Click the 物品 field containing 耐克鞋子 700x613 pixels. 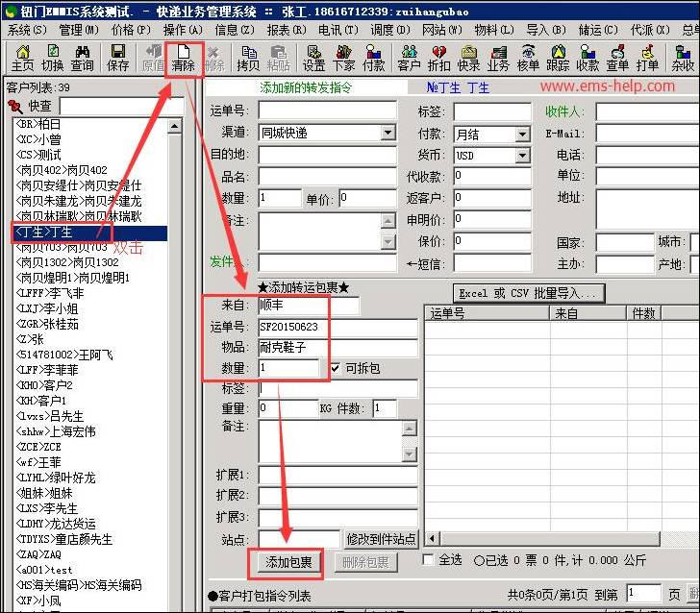coord(337,348)
